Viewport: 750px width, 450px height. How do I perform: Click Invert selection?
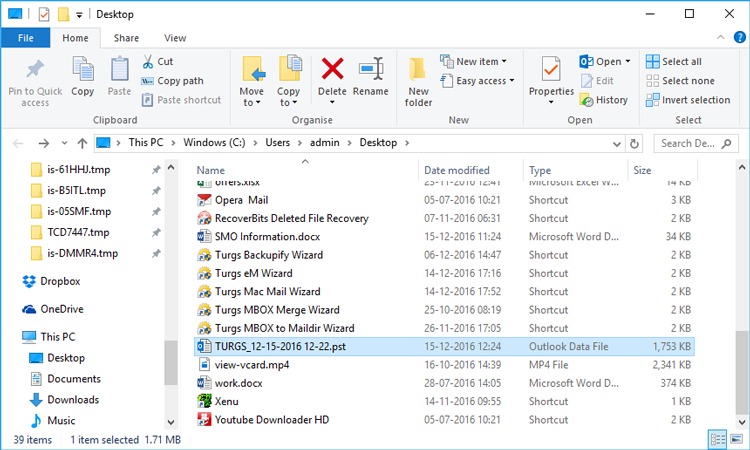(688, 100)
